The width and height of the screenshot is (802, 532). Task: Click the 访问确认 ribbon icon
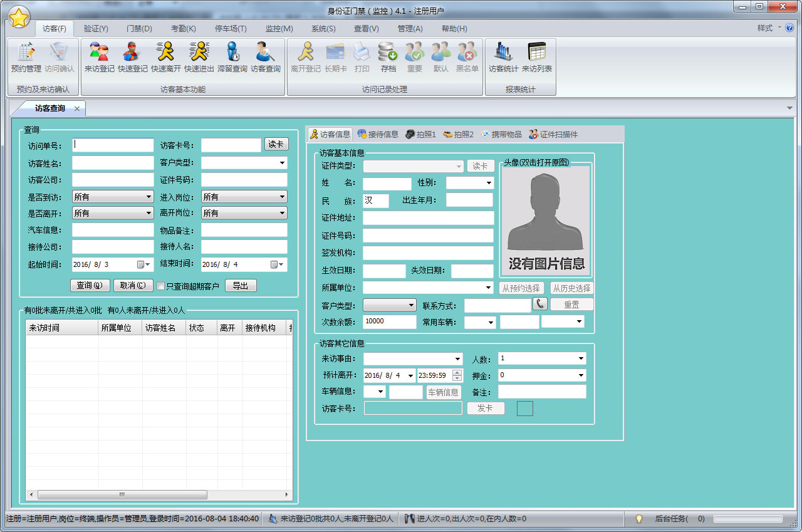(60, 58)
